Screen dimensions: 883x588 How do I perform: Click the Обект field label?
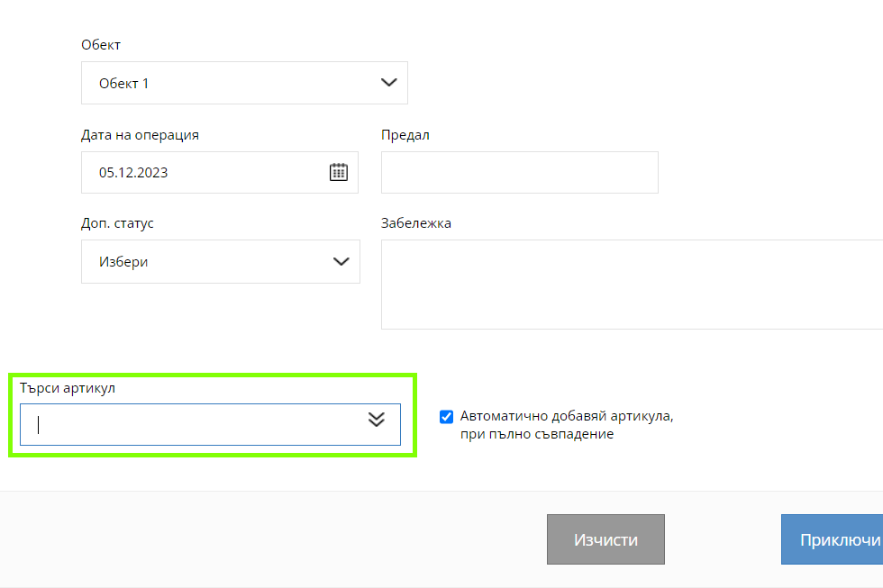pos(101,45)
